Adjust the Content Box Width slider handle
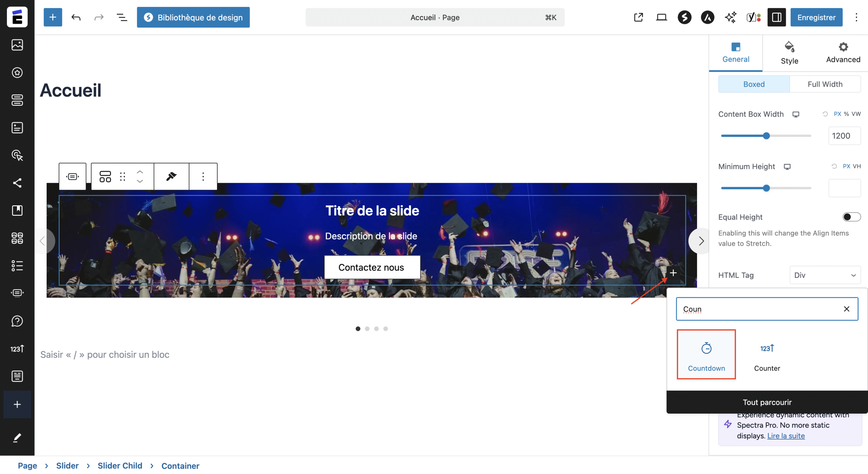The image size is (868, 474). click(x=766, y=135)
